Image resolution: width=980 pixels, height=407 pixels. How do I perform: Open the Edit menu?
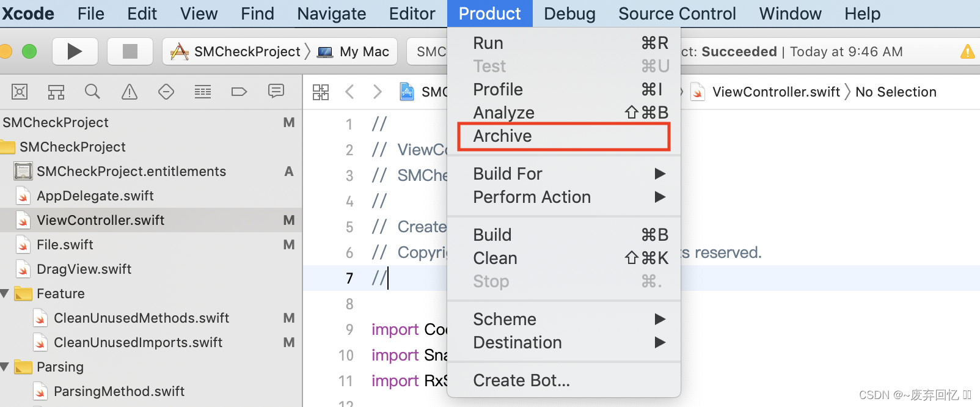[x=142, y=13]
